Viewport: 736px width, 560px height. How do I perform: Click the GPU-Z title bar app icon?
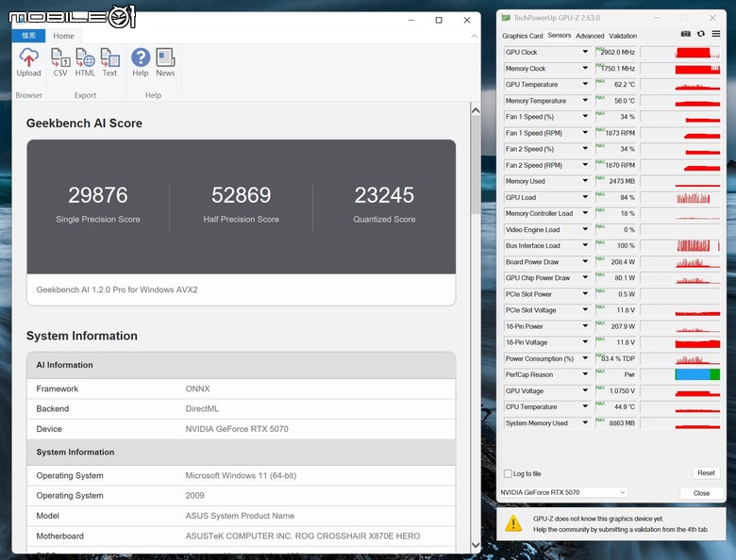pyautogui.click(x=506, y=18)
